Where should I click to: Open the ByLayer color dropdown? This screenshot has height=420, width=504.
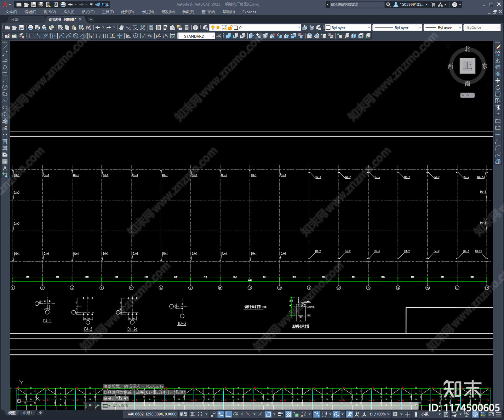pos(369,28)
